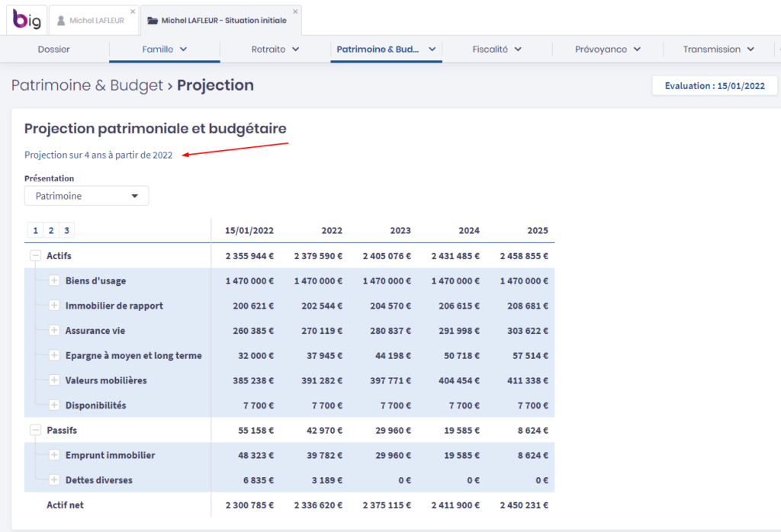Click the Evaluation : 15/01/2022 button
The width and height of the screenshot is (781, 532).
point(714,86)
